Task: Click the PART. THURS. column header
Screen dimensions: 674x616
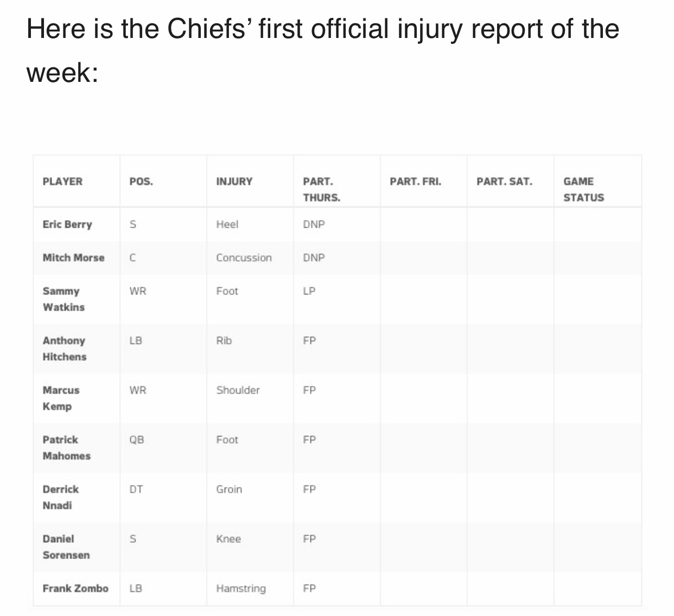Action: 321,189
